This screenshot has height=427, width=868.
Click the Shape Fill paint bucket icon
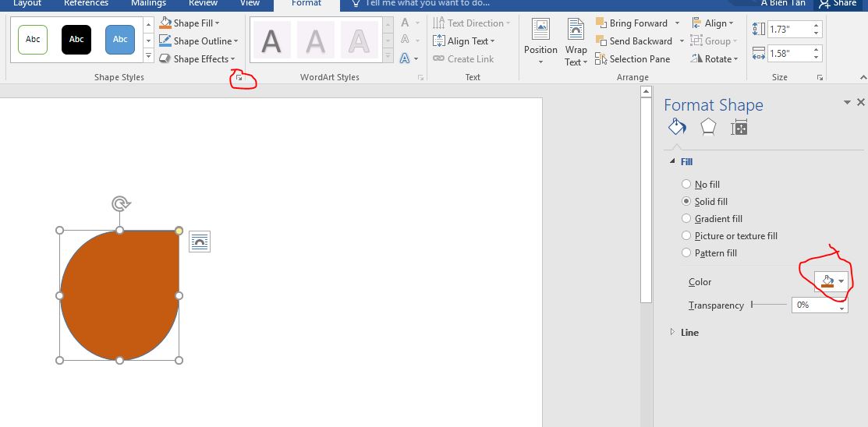(x=165, y=23)
